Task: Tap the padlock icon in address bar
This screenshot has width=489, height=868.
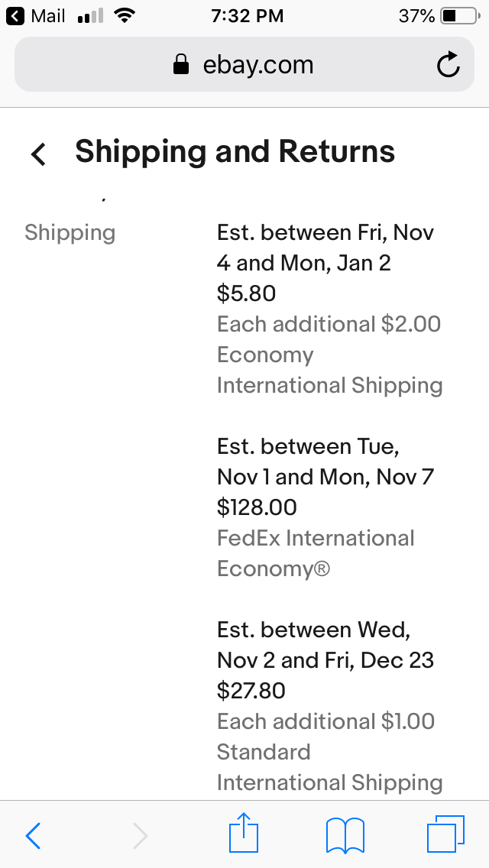Action: (x=181, y=64)
